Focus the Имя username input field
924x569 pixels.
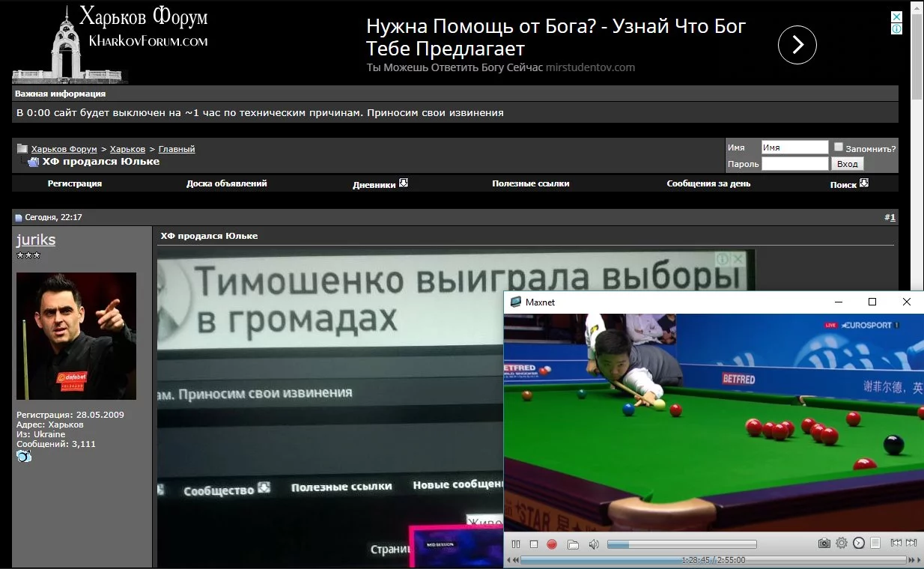click(x=794, y=147)
